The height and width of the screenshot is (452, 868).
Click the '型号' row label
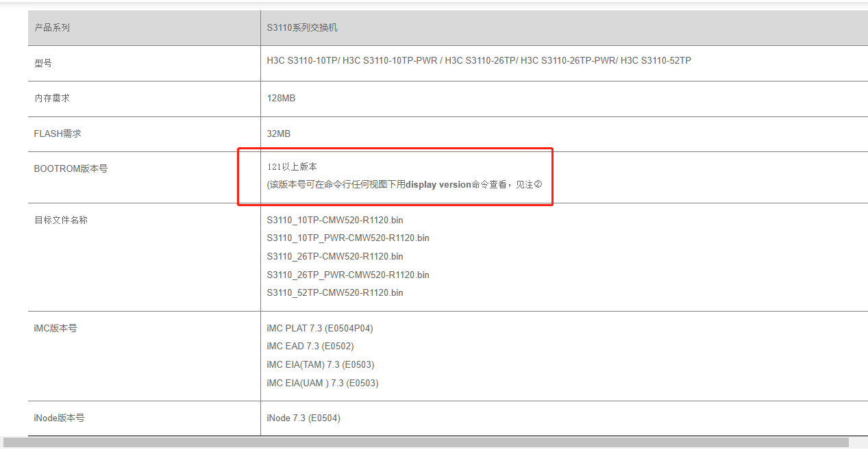[x=43, y=63]
